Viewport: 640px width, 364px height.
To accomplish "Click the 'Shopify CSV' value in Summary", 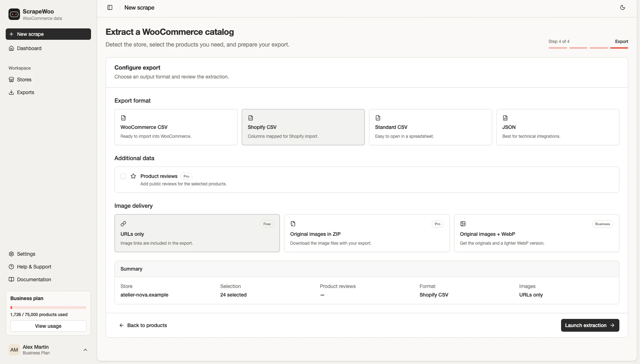I will coord(434,295).
